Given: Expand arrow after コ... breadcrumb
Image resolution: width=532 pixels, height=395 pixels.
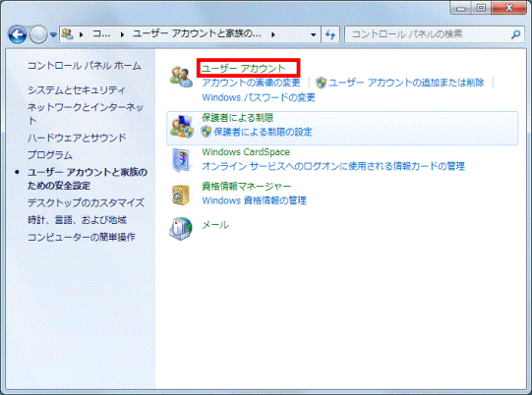Looking at the screenshot, I should pos(122,34).
